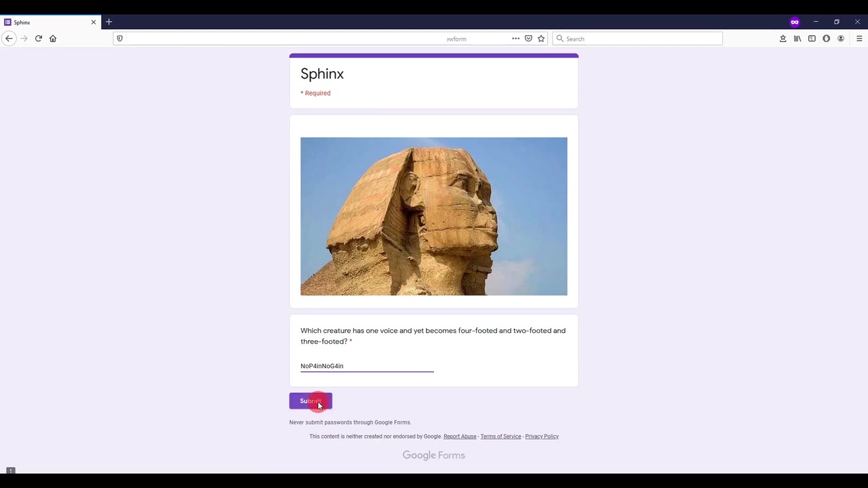Screen dimensions: 868x488
Task: Toggle the sidebar view icon
Action: tap(812, 39)
